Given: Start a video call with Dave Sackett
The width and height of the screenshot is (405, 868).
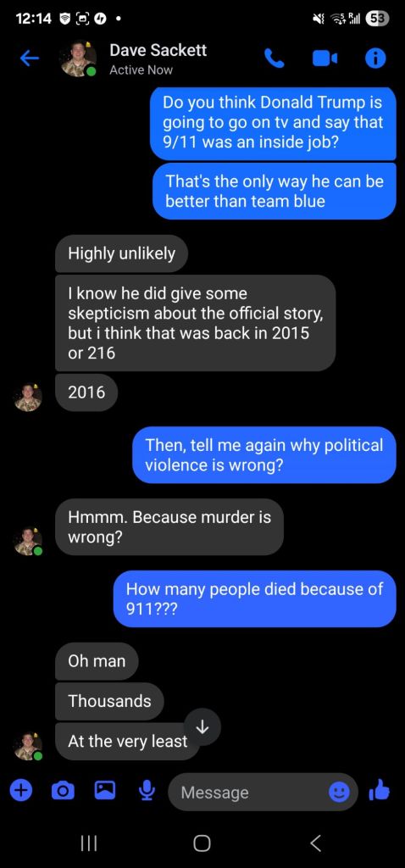Looking at the screenshot, I should (x=325, y=58).
